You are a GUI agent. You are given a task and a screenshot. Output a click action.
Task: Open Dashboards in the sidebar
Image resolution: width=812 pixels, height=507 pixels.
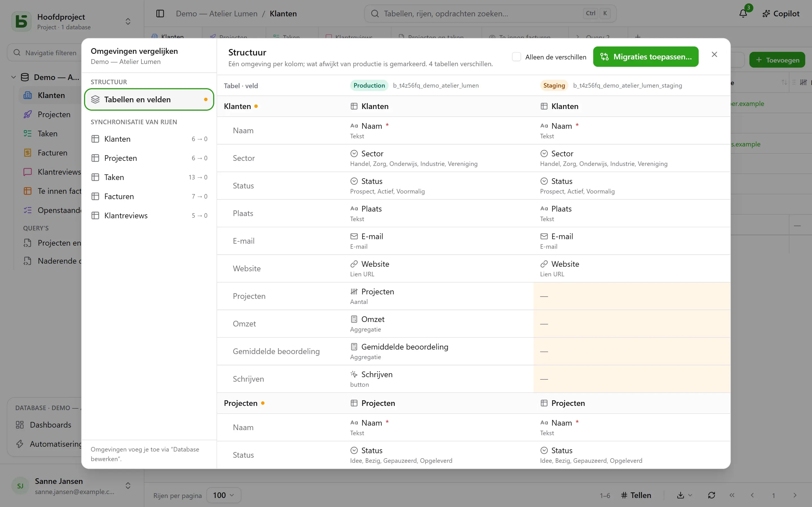(x=50, y=425)
